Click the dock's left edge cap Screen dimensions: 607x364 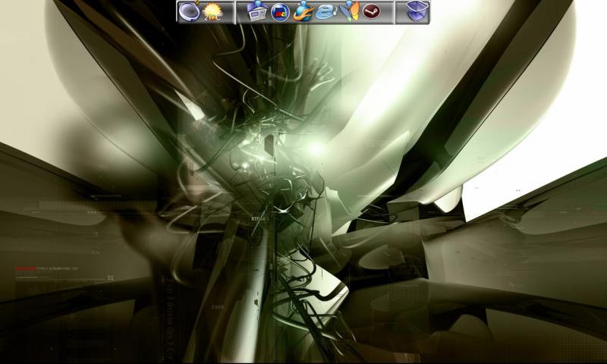click(x=178, y=12)
